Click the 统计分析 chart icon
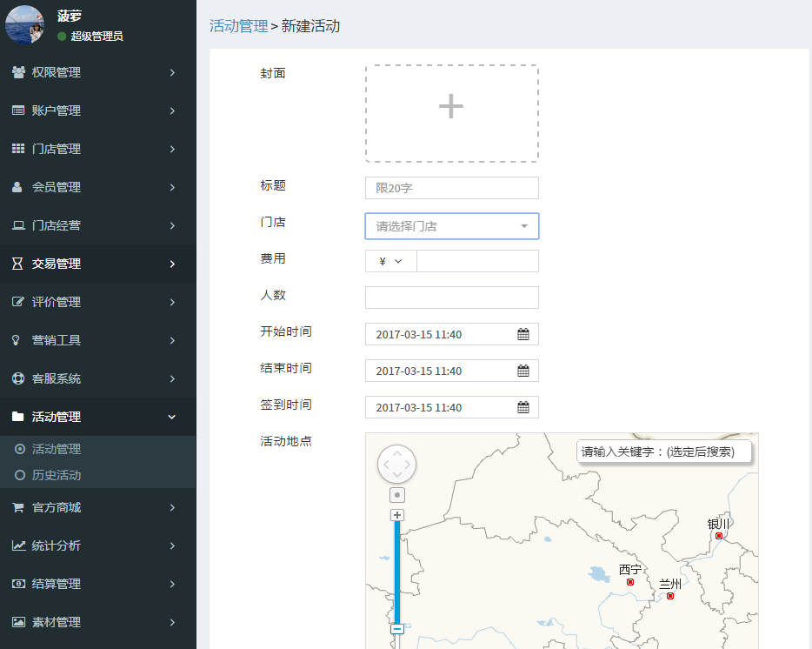This screenshot has width=812, height=649. [18, 545]
